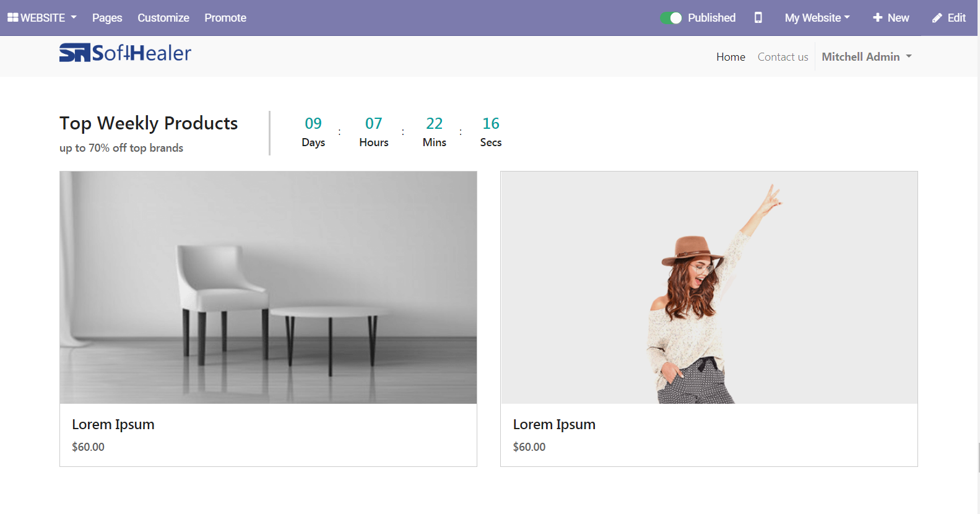Screen dimensions: 980x514
Task: Click the woman in hat product image
Action: [x=709, y=287]
